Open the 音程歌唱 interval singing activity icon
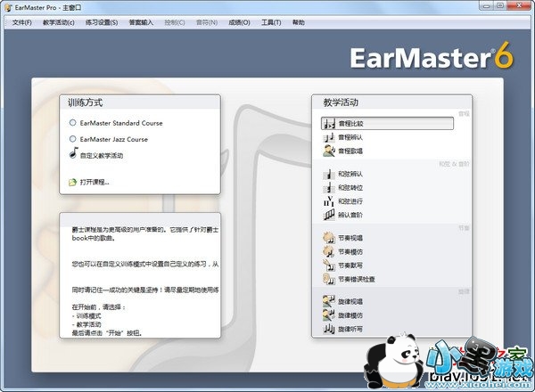 click(329, 151)
